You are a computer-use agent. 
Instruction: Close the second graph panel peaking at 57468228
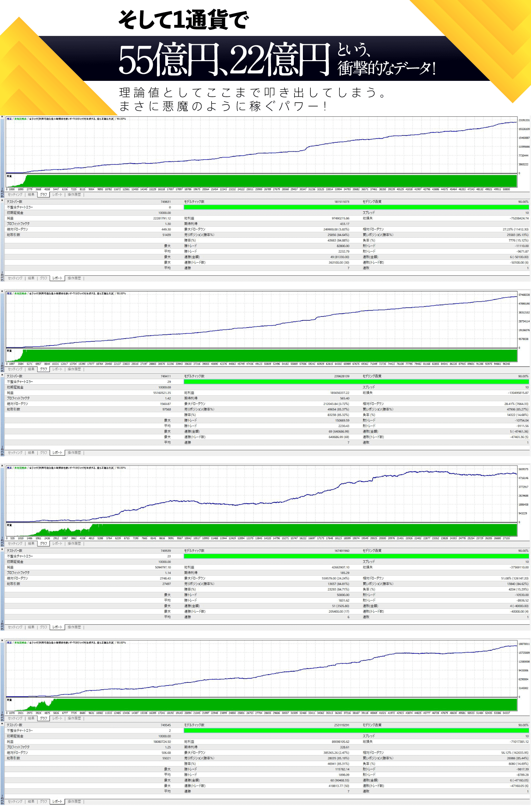tap(2, 292)
